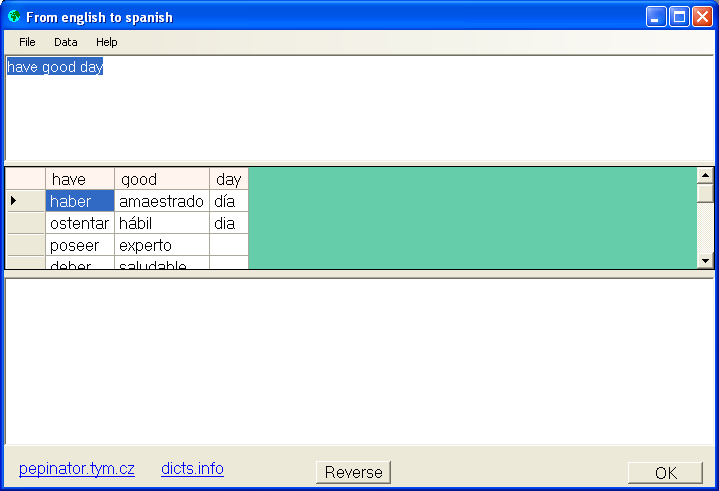Viewport: 719px width, 491px height.
Task: Click the grid scrollbar down arrow
Action: pyautogui.click(x=705, y=261)
